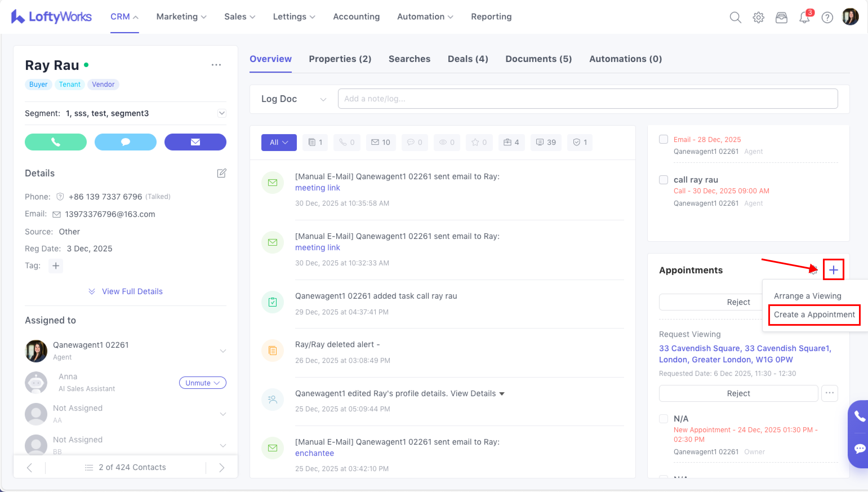Screen dimensions: 868x492
Task: Select Create a Appointment menu option
Action: point(814,314)
